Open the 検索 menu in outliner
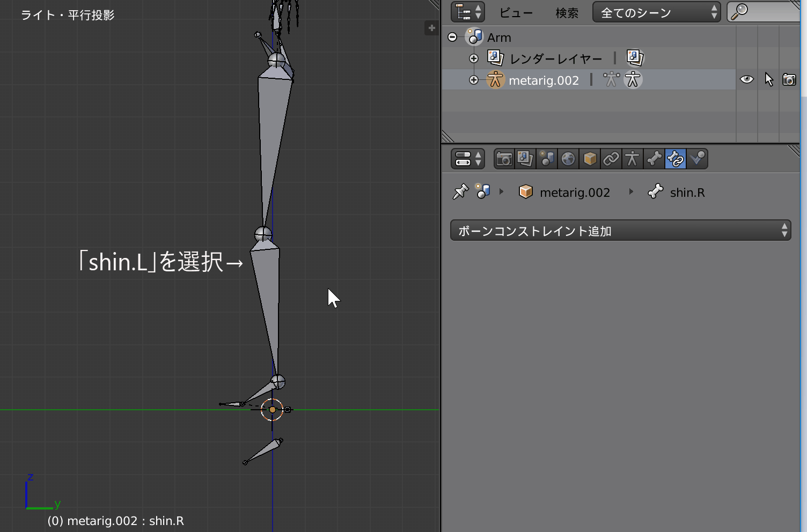807x532 pixels. pos(567,13)
